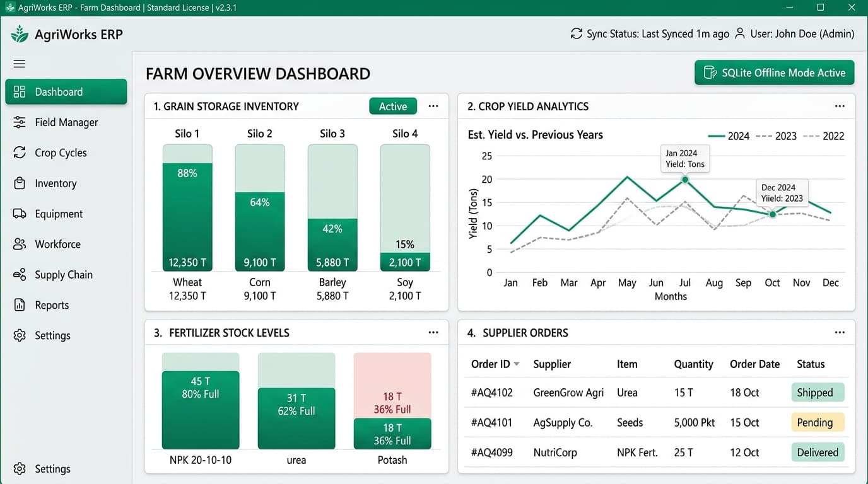Sort by Order ID column arrow
The width and height of the screenshot is (868, 484).
tap(517, 364)
